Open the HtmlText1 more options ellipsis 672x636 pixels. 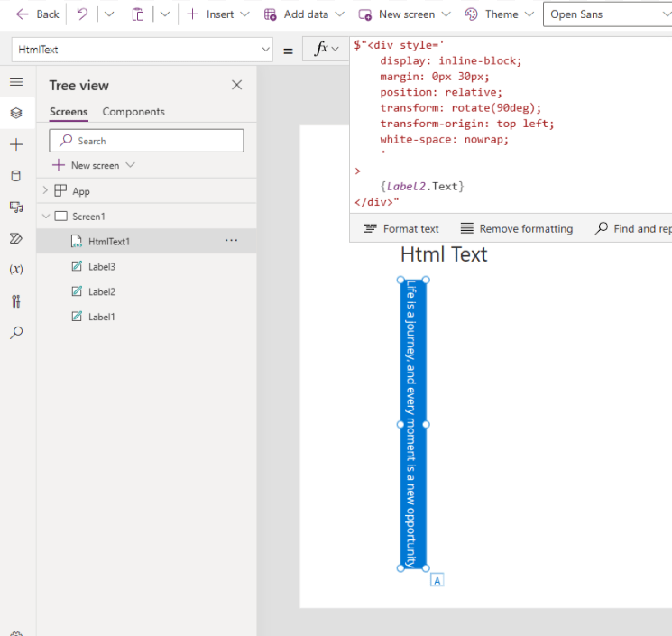232,241
